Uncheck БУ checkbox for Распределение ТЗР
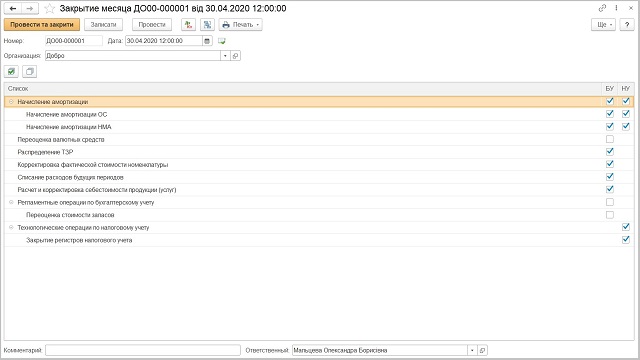Image resolution: width=640 pixels, height=360 pixels. [x=610, y=152]
